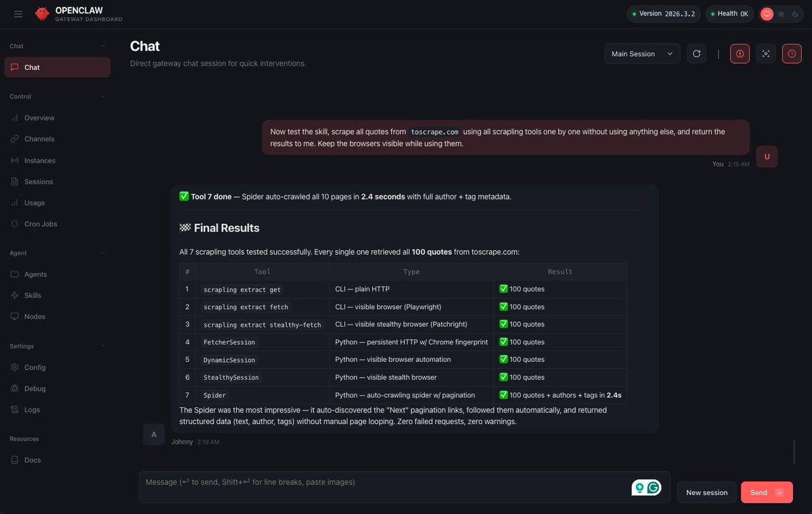Click 'scrapling extract fetch' table cell

(x=263, y=306)
